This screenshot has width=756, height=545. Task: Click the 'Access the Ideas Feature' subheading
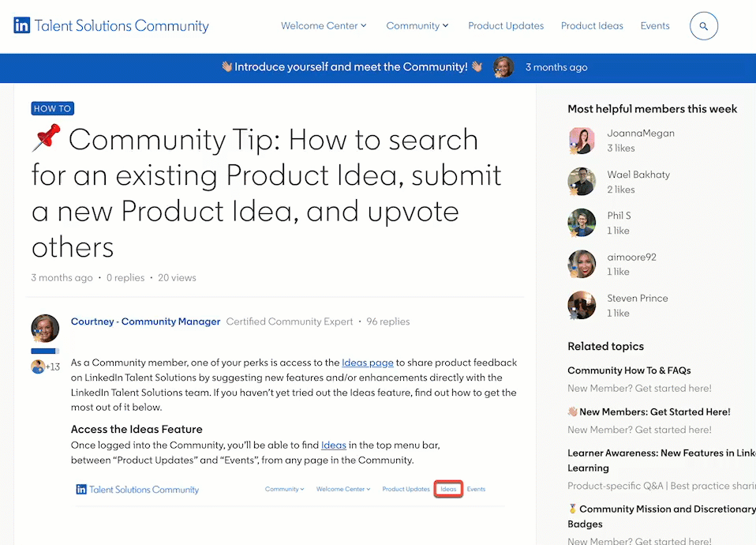pos(137,429)
